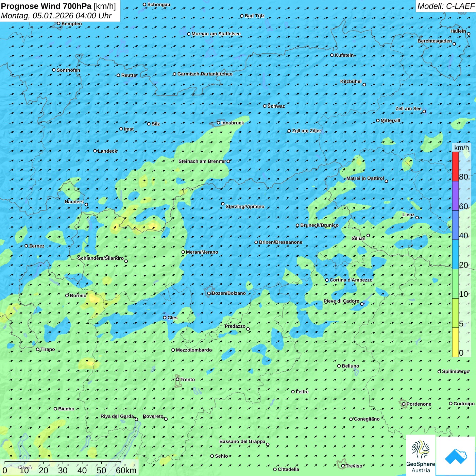Click the 'Conegliano' label

[x=367, y=419]
